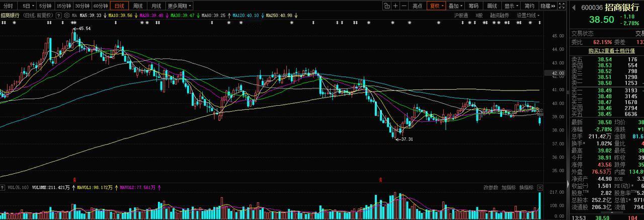Click the 招商银行 stock name in header
Viewport: 644px width, 220px height.
(x=622, y=7)
